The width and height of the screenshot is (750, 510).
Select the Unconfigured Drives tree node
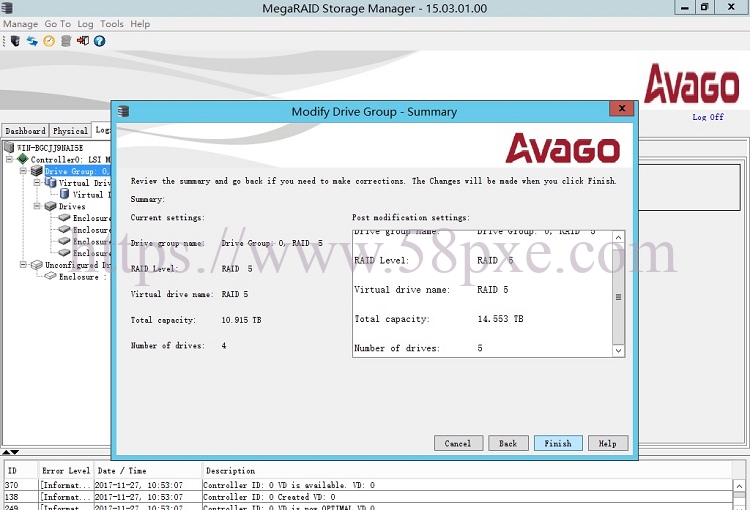coord(77,265)
